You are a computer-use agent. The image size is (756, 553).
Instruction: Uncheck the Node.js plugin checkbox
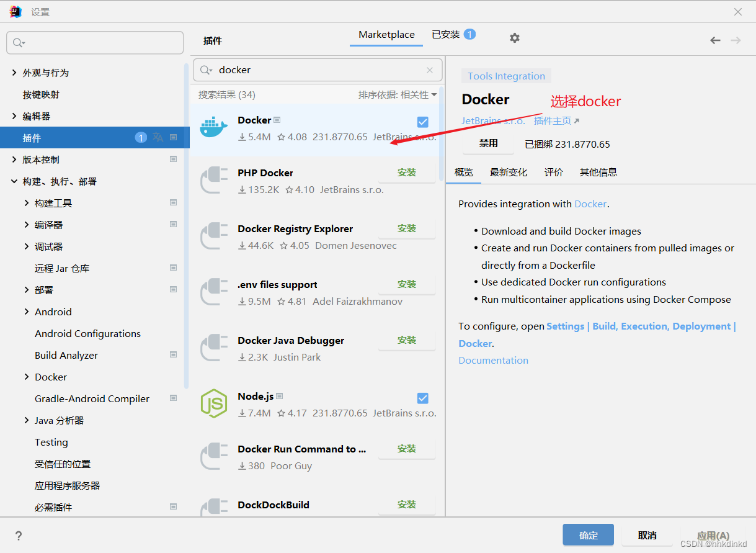(423, 398)
